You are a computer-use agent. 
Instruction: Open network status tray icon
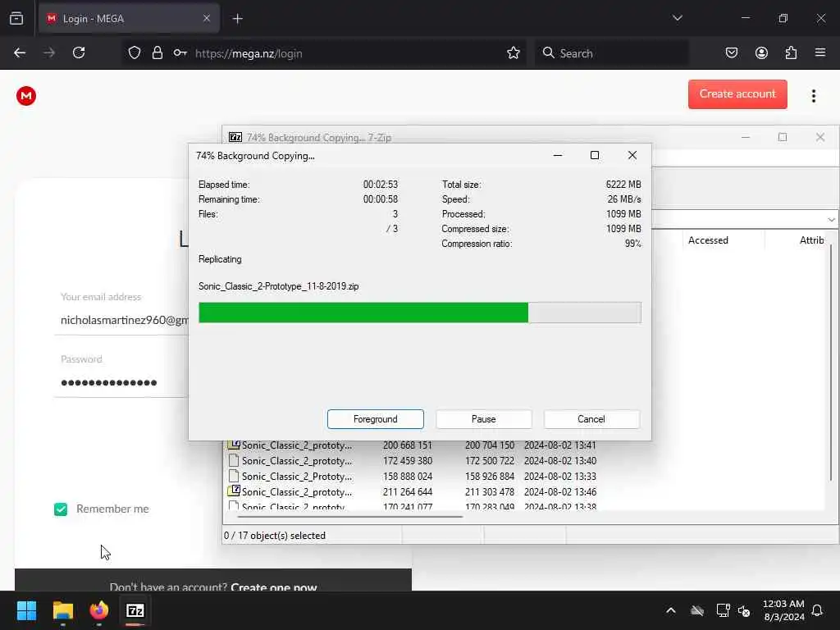click(x=723, y=610)
